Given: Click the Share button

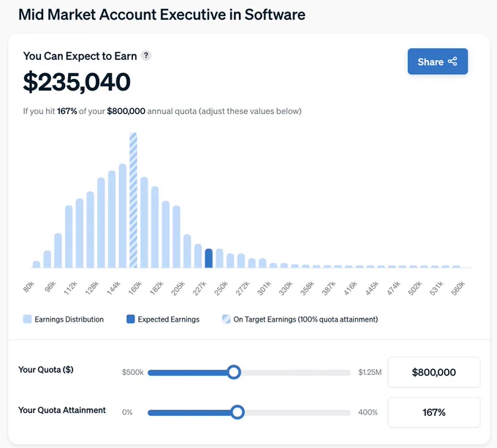Looking at the screenshot, I should 437,61.
